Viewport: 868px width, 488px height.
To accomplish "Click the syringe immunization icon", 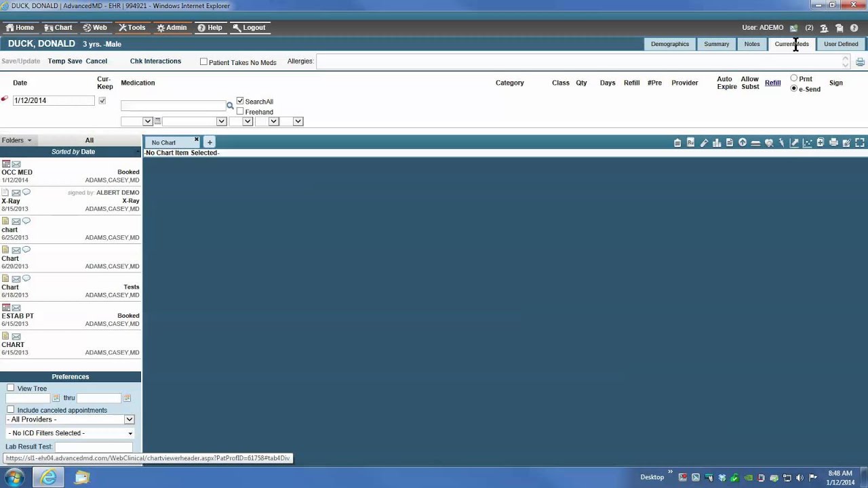I will [782, 142].
